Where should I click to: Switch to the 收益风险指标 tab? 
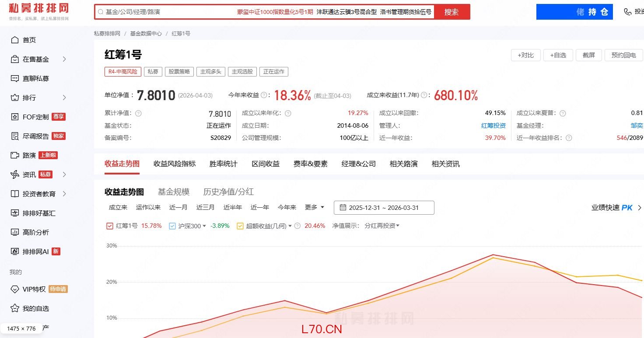point(175,164)
